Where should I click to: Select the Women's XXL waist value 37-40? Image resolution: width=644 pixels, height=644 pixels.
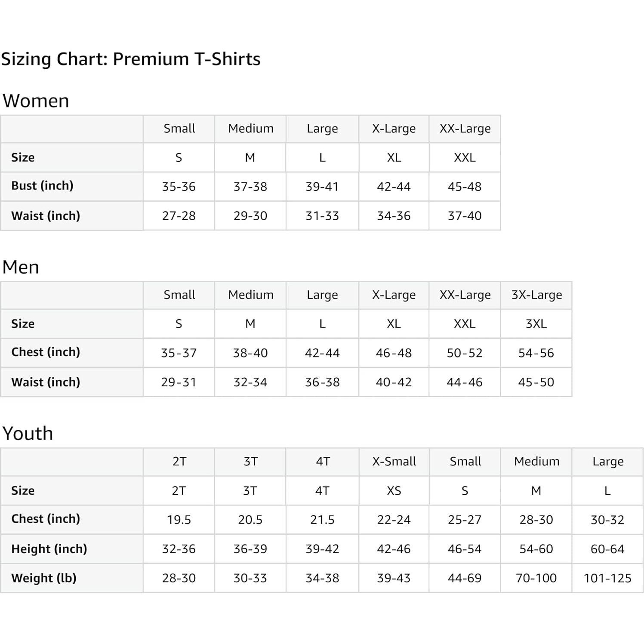pos(465,216)
